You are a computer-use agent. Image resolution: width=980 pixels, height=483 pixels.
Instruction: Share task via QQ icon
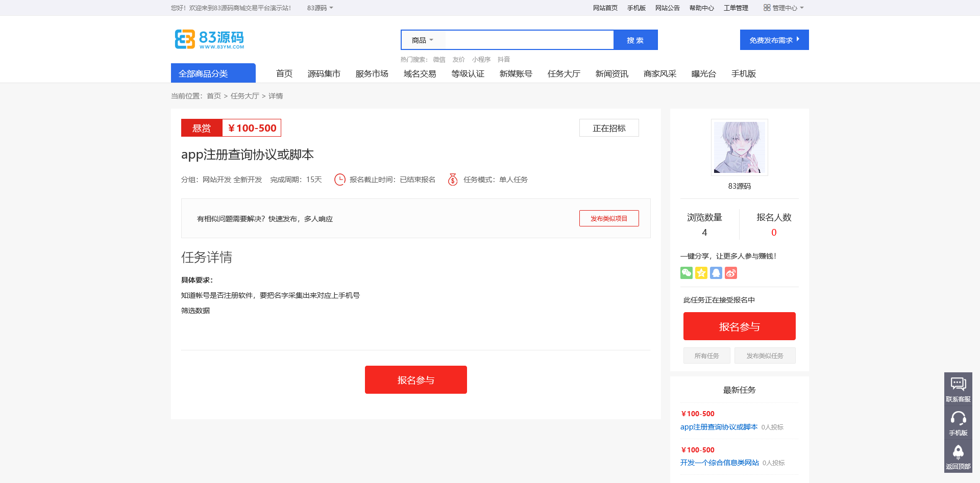pyautogui.click(x=716, y=273)
